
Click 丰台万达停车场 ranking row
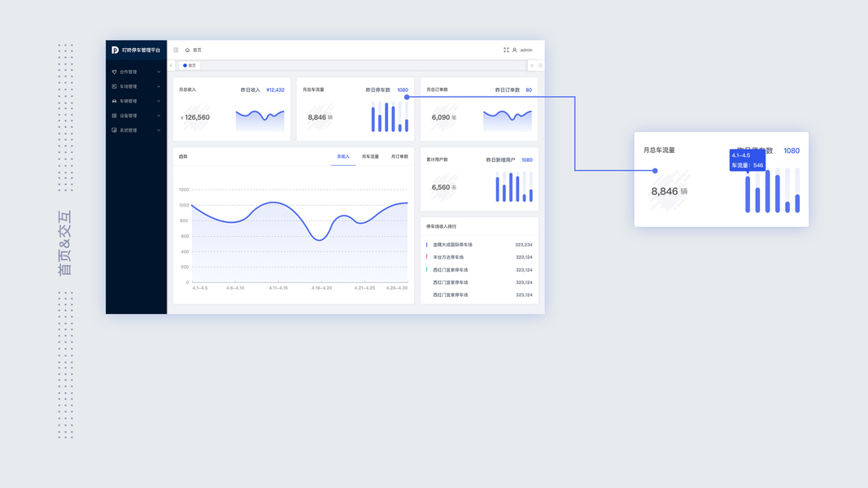click(x=479, y=257)
